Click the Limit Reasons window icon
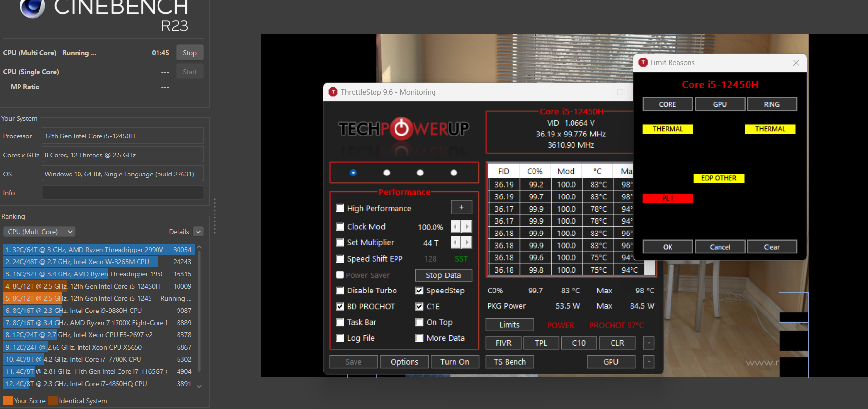The width and height of the screenshot is (868, 409). (x=643, y=62)
